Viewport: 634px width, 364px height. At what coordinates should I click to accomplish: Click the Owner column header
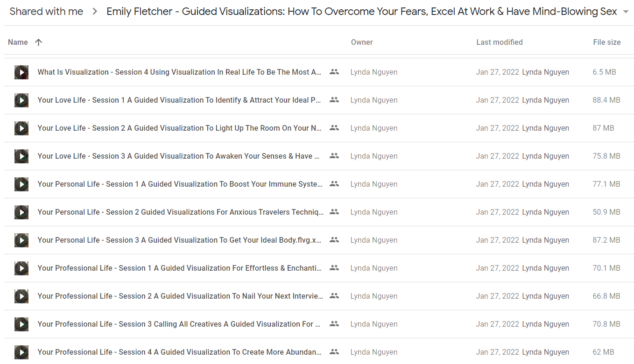click(362, 42)
